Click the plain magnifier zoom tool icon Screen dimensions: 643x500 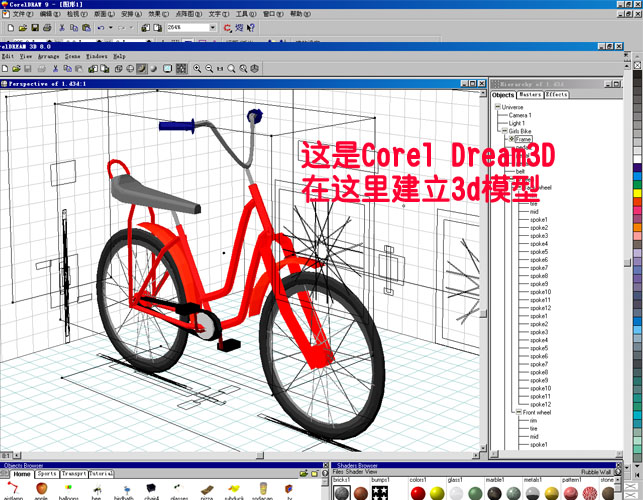point(232,69)
